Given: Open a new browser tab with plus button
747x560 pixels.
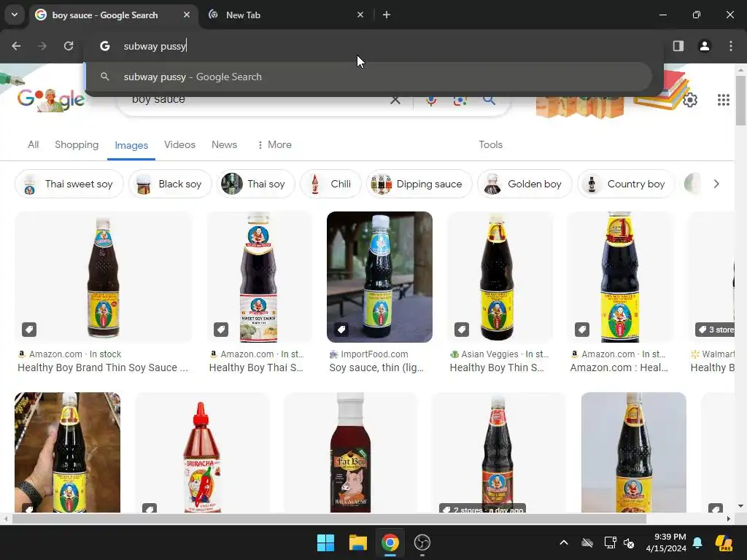Looking at the screenshot, I should tap(387, 15).
